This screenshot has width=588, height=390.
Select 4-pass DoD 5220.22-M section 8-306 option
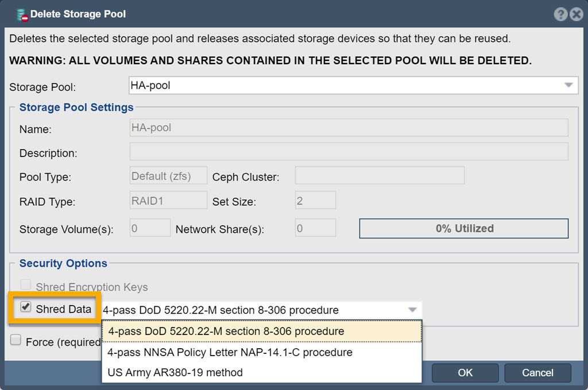pyautogui.click(x=262, y=331)
